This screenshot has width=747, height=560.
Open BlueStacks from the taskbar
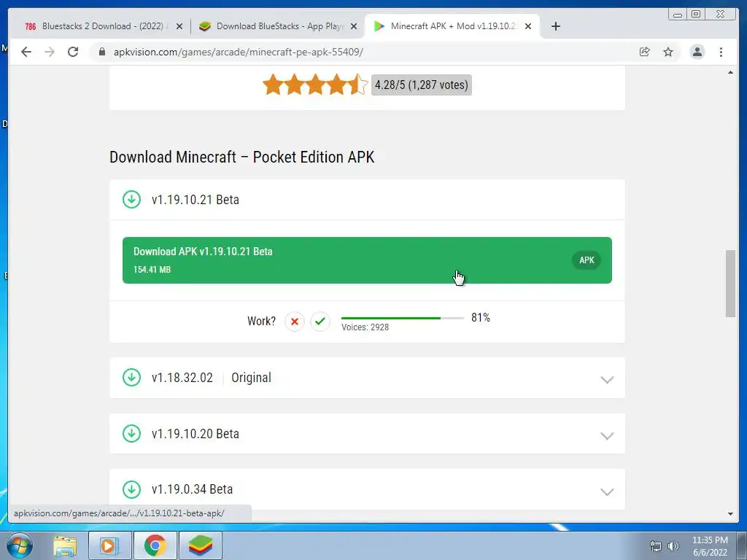200,545
